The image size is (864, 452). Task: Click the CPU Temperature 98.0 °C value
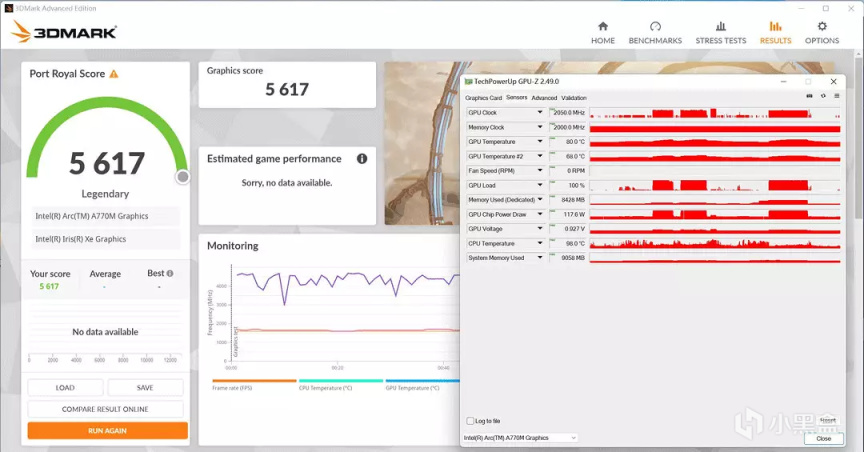[x=569, y=244]
